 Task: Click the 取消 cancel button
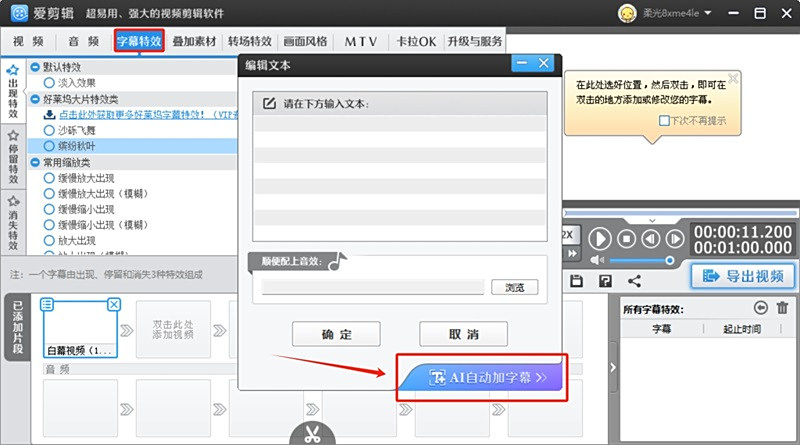(x=463, y=334)
